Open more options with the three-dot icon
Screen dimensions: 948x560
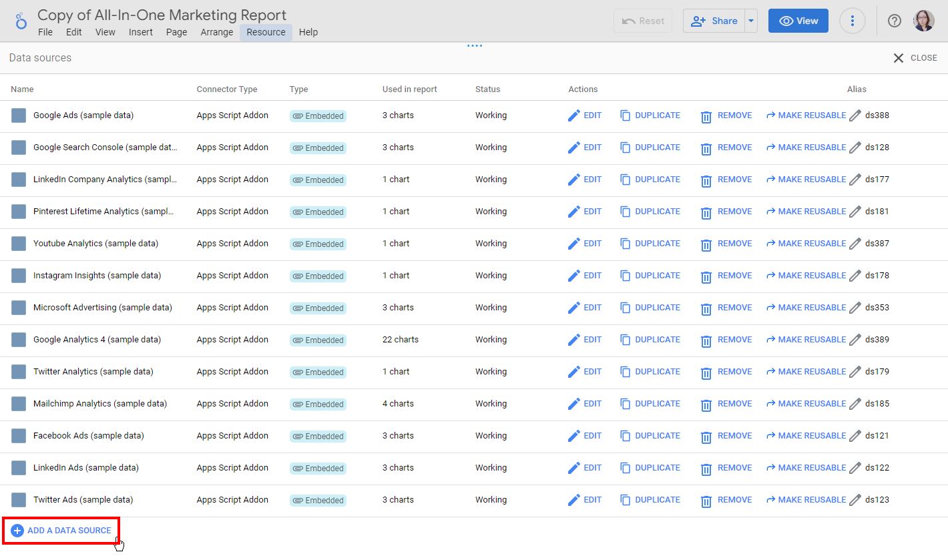853,21
